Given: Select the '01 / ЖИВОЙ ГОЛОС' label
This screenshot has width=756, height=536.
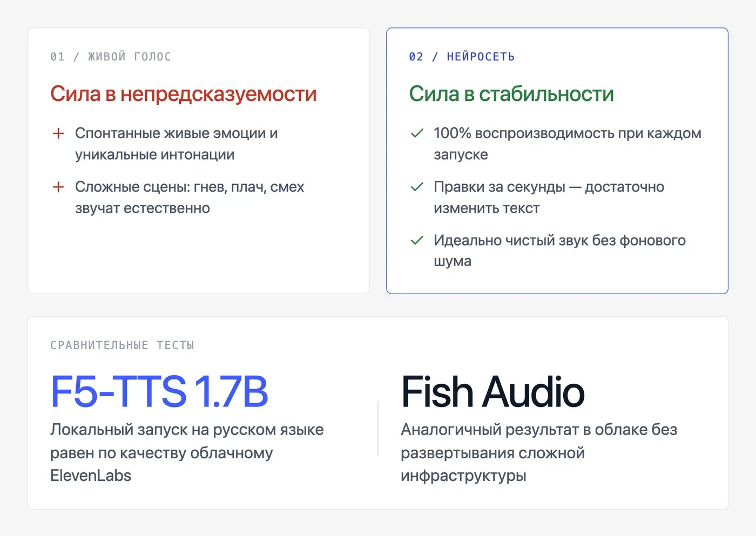Looking at the screenshot, I should point(111,57).
